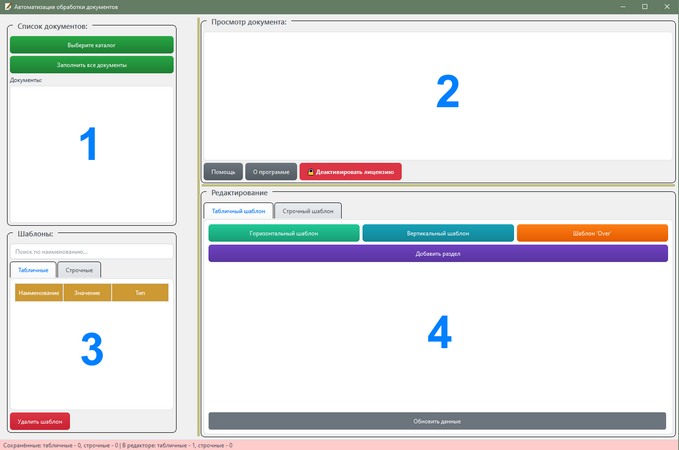This screenshot has height=450, width=679.
Task: Click the Наименование column header
Action: [x=39, y=293]
